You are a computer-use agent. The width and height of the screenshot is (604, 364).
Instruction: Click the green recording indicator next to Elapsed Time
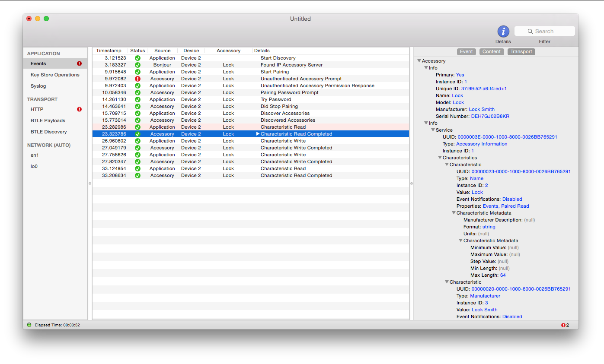click(29, 325)
